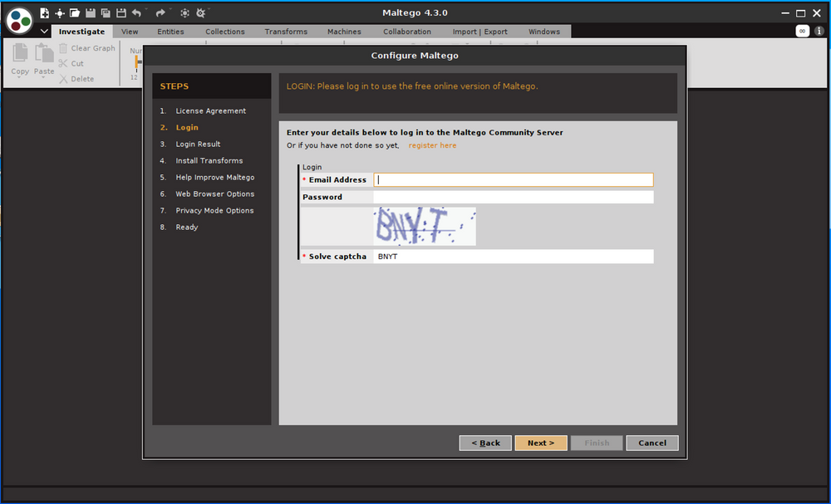The image size is (831, 504).
Task: Cancel the Configure Maltego wizard
Action: [x=652, y=443]
